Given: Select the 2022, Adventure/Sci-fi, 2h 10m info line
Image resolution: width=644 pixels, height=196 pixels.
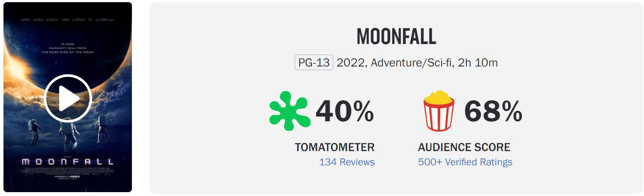Looking at the screenshot, I should pos(417,63).
